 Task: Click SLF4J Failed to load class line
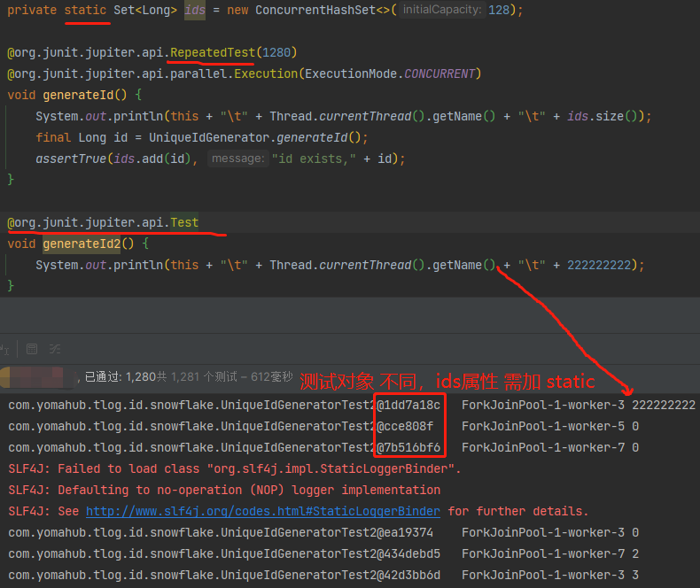click(x=235, y=468)
